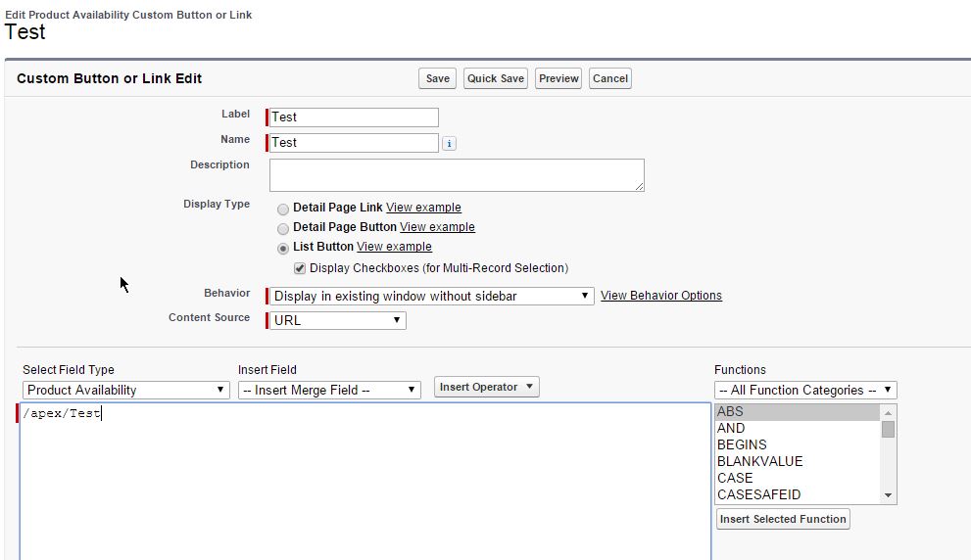
Task: Open the Insert Merge Field dropdown
Action: coord(329,390)
